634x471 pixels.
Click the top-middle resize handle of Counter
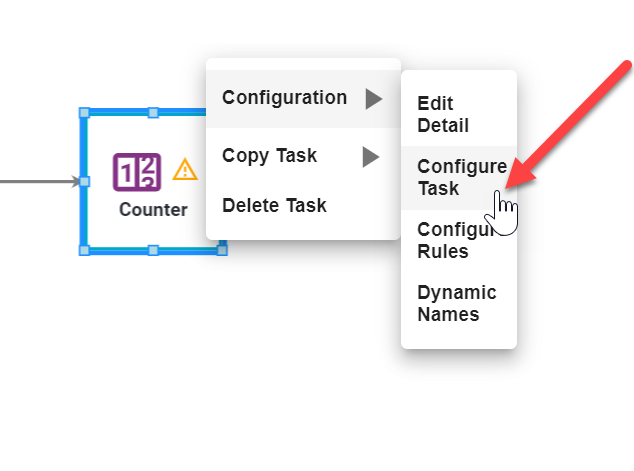click(153, 113)
